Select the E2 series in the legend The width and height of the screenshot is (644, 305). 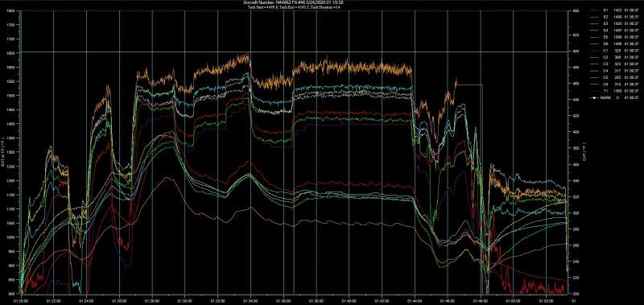(614, 17)
